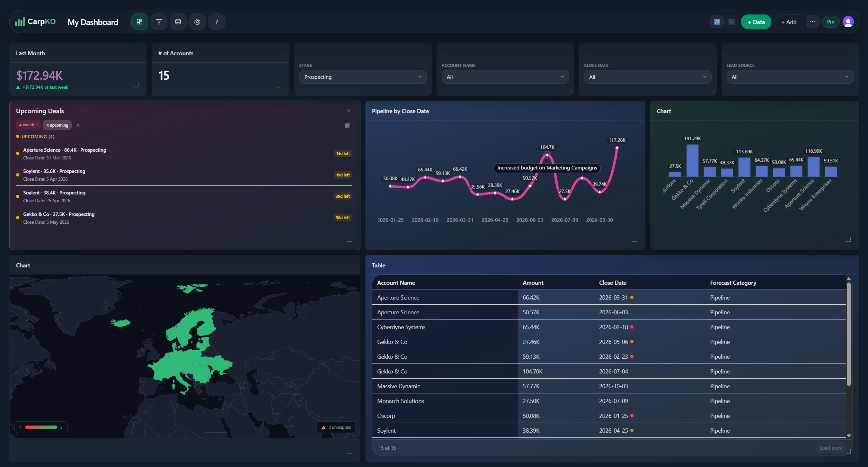Viewport: 868px width, 467px height.
Task: Clear the upcoming deals chip filter
Action: 78,125
